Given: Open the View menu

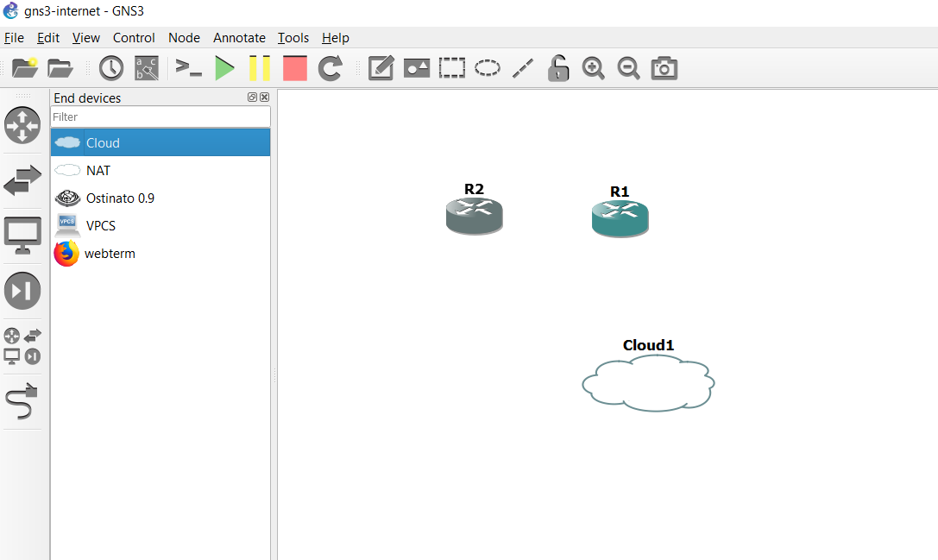Looking at the screenshot, I should pyautogui.click(x=86, y=38).
